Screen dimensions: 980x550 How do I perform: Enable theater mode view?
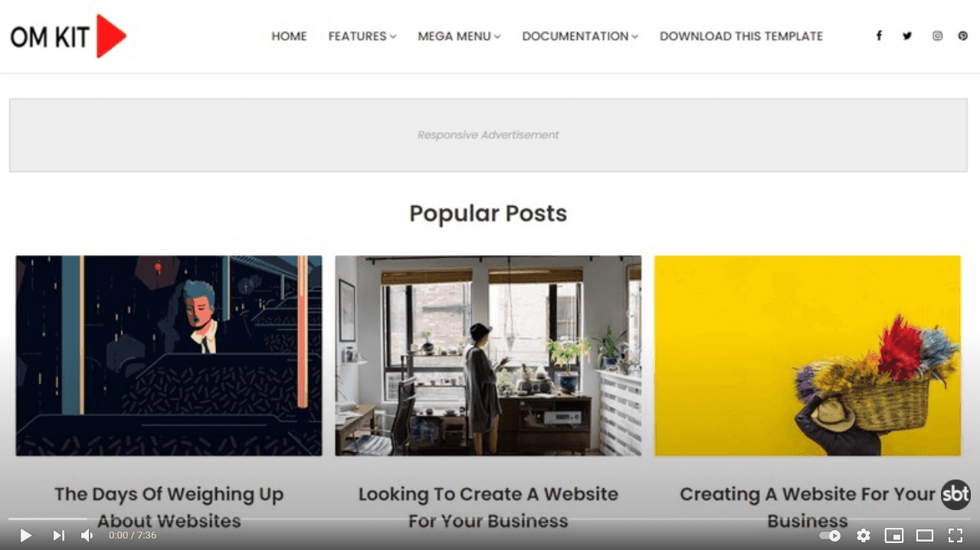point(925,535)
